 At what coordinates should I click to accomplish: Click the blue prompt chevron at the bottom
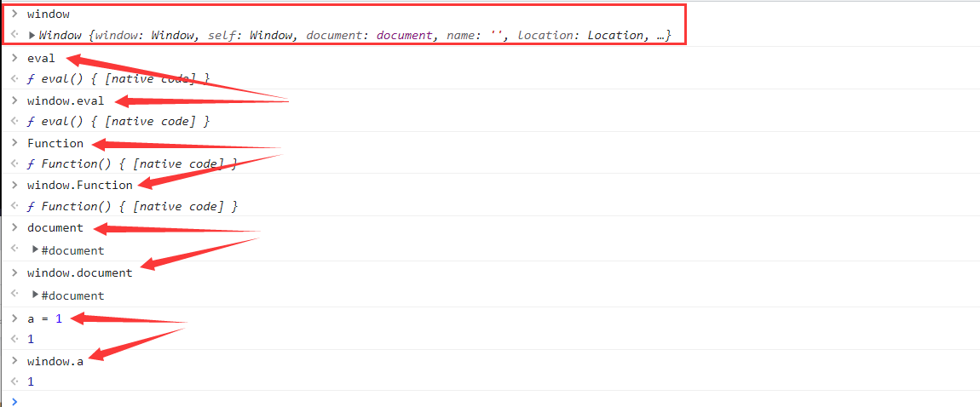[13, 400]
